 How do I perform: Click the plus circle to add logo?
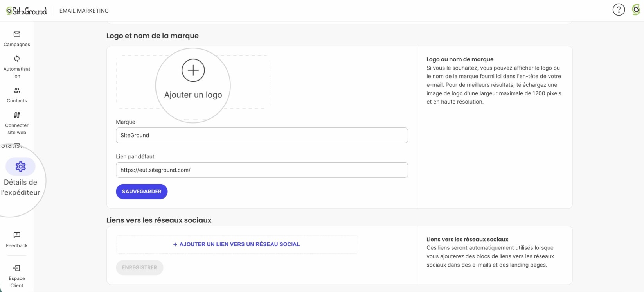click(193, 70)
